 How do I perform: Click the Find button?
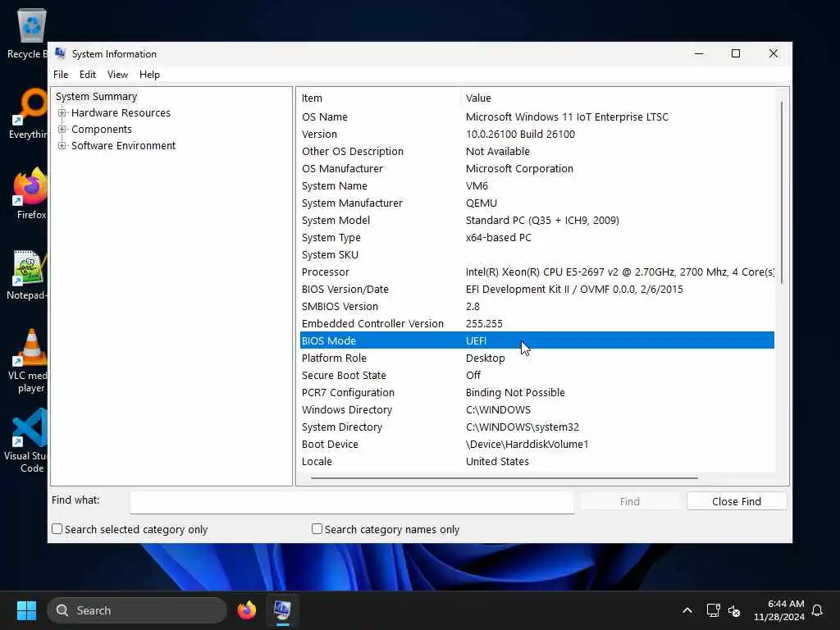[629, 501]
